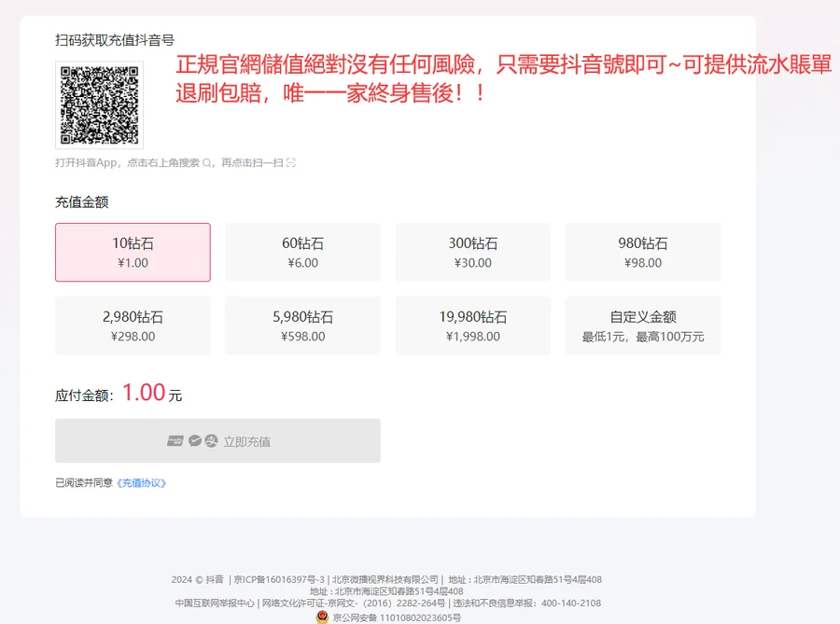Open the 自定义金额 custom amount option
Viewport: 840px width, 624px height.
[642, 326]
